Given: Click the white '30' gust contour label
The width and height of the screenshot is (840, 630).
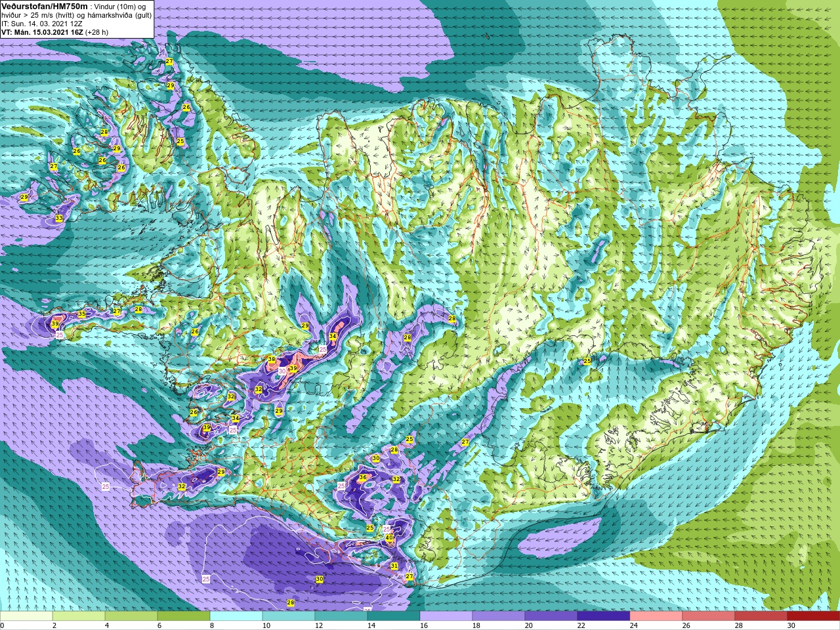Looking at the screenshot, I should (x=282, y=371).
